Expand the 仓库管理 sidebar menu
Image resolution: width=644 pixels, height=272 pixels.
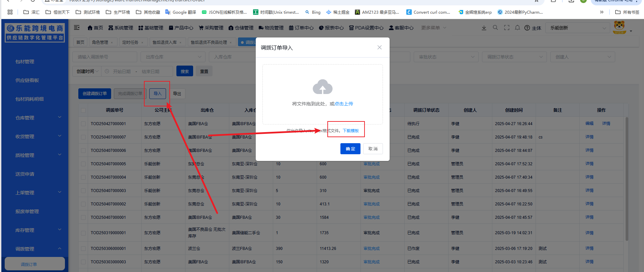[x=35, y=118]
